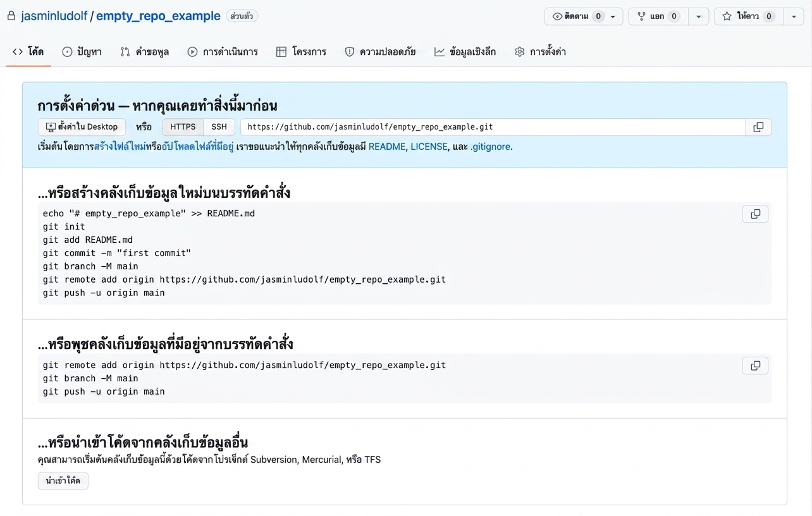Select the โค้ด code tab
The height and width of the screenshot is (516, 812).
pyautogui.click(x=28, y=52)
